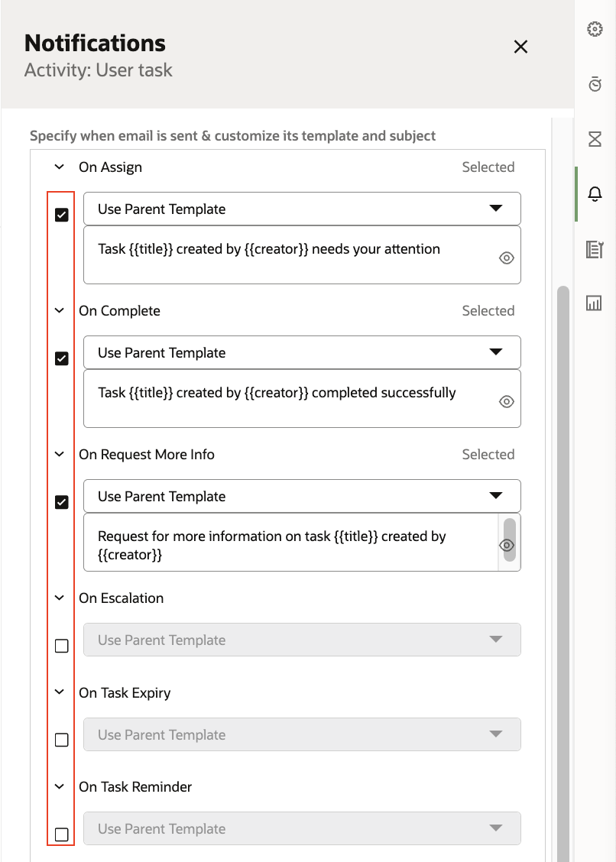Image resolution: width=616 pixels, height=862 pixels.
Task: Uncheck the On Assign notification checkbox
Action: 60,215
